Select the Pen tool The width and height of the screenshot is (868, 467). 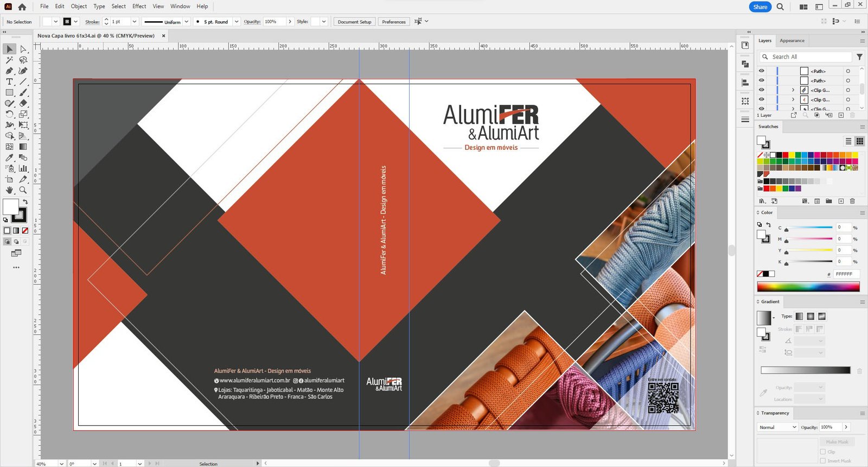[x=9, y=71]
